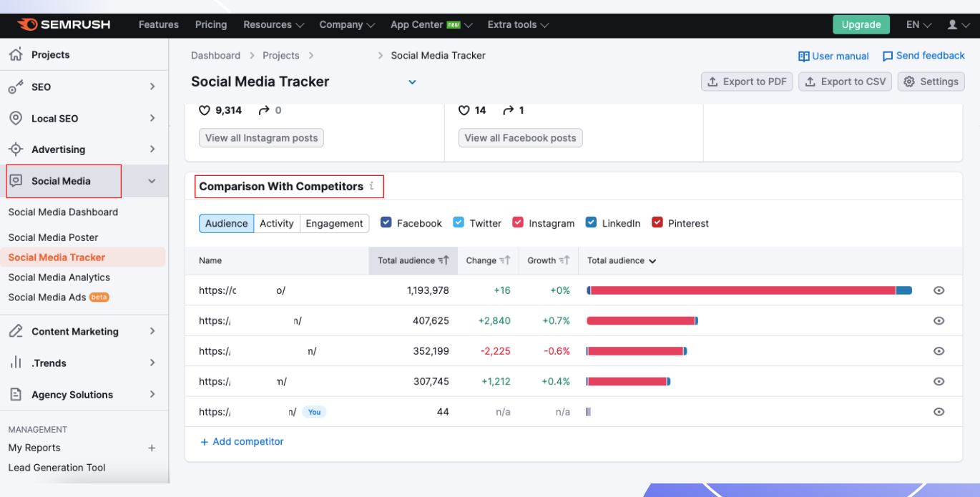Click the Semrush logo
The image size is (980, 497).
coord(64,25)
